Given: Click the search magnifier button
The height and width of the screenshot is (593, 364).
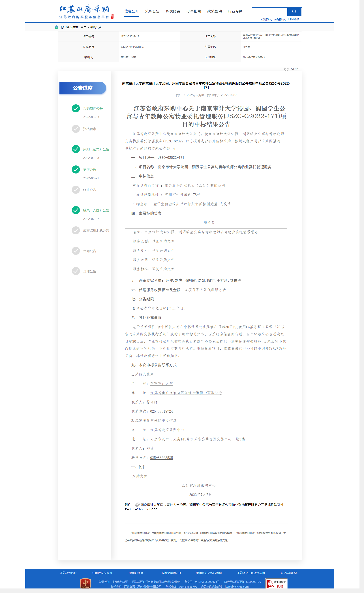Looking at the screenshot, I should [294, 12].
